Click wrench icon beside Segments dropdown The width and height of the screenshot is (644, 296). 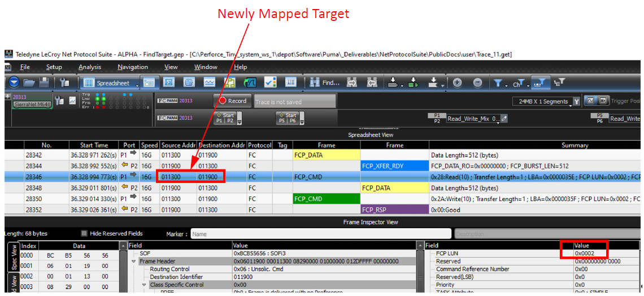[576, 101]
